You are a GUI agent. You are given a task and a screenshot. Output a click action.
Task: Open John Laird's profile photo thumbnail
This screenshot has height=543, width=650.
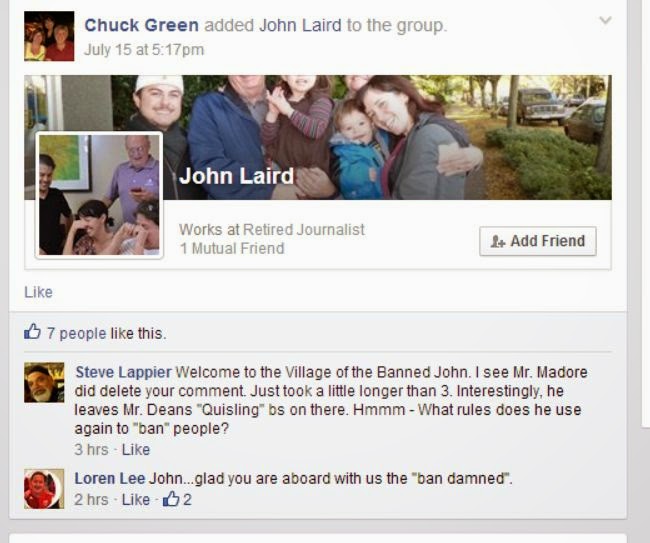(x=99, y=195)
